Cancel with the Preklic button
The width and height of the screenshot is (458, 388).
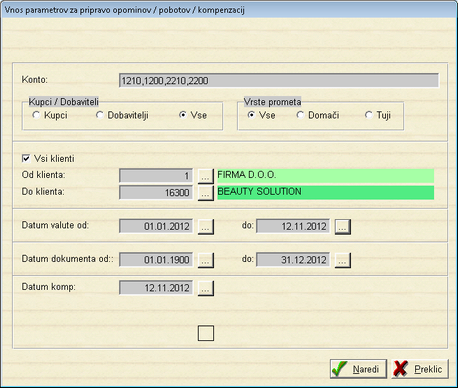420,369
